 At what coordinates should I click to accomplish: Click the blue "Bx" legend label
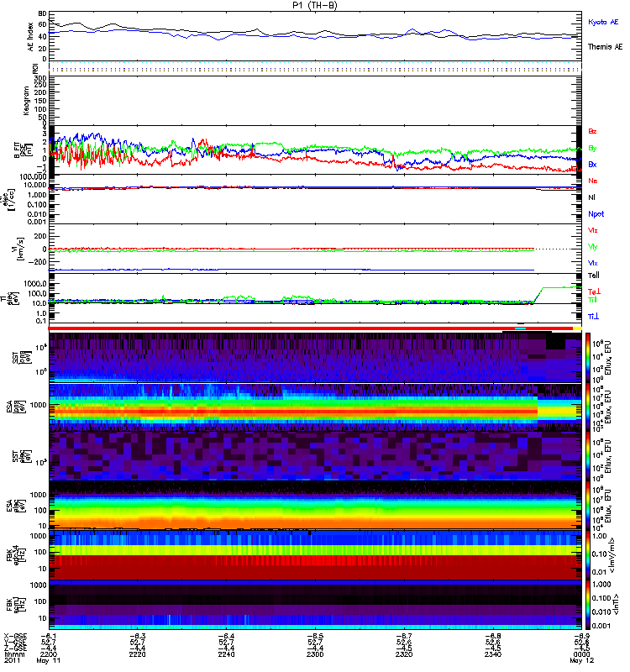point(592,165)
